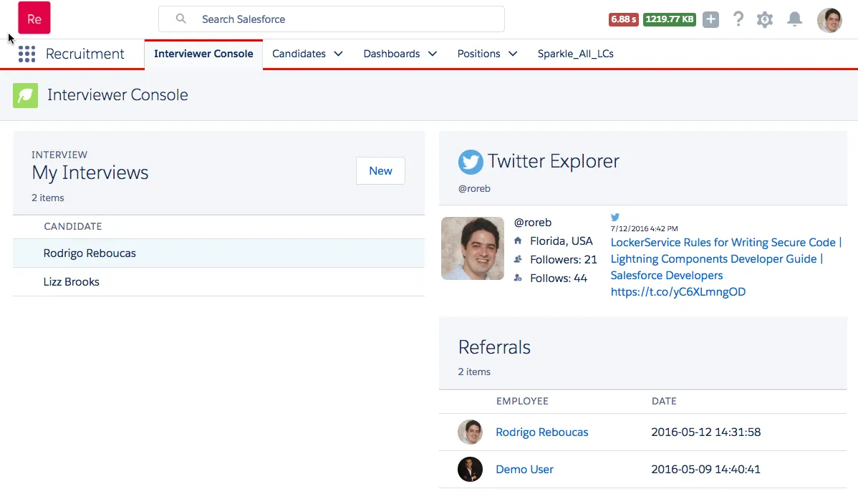Expand the Candidates tab dropdown chevron

338,54
